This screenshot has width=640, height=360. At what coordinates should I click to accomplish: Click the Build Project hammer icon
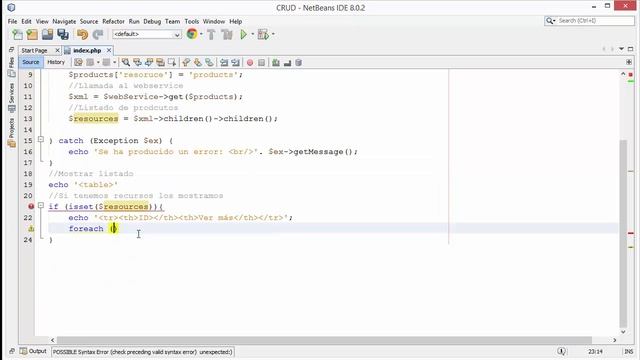[x=211, y=35]
